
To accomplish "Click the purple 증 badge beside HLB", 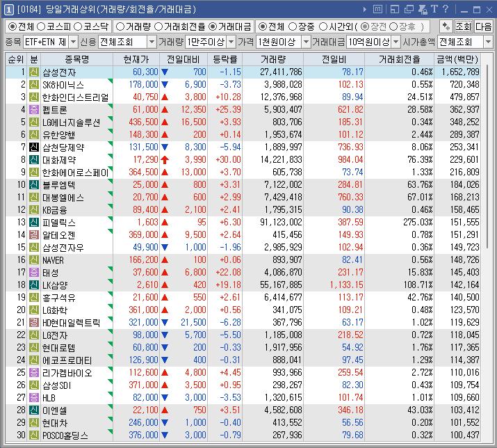I will [34, 397].
